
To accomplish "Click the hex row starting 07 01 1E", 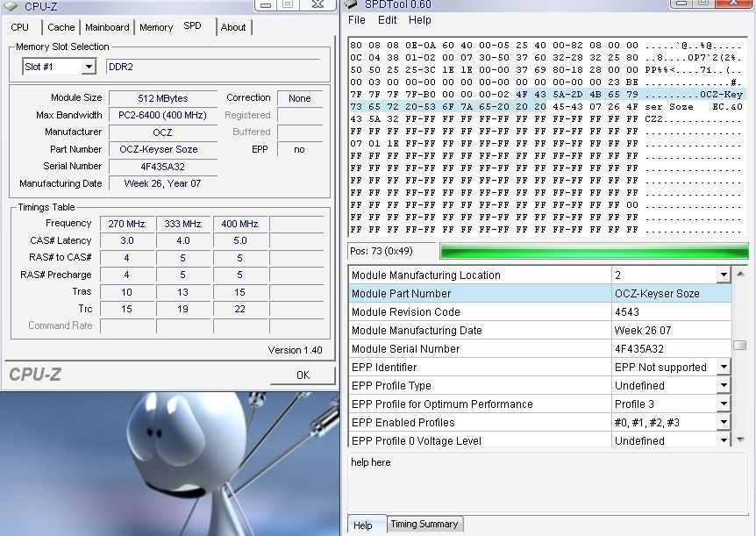I will click(546, 143).
